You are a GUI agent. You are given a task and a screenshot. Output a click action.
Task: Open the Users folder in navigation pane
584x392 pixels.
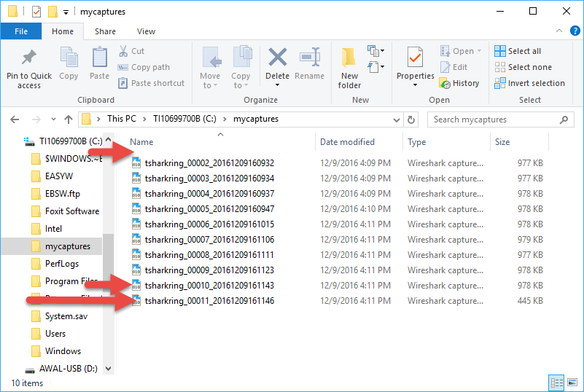click(55, 334)
